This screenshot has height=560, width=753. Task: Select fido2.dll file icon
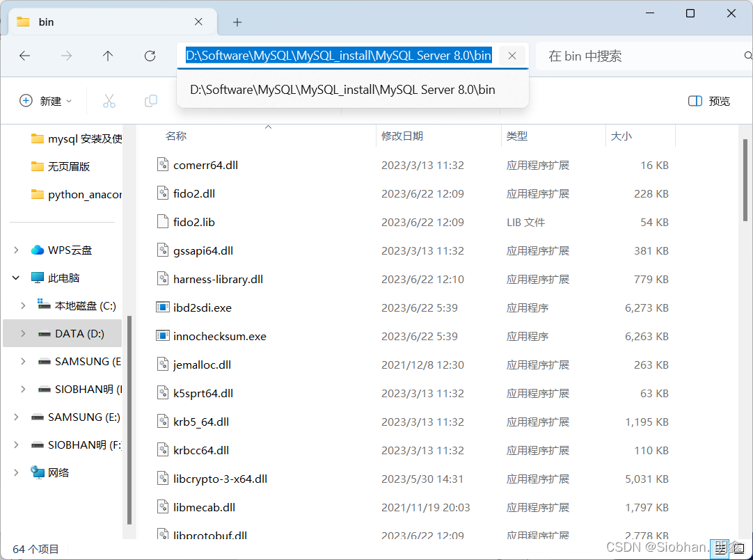163,193
